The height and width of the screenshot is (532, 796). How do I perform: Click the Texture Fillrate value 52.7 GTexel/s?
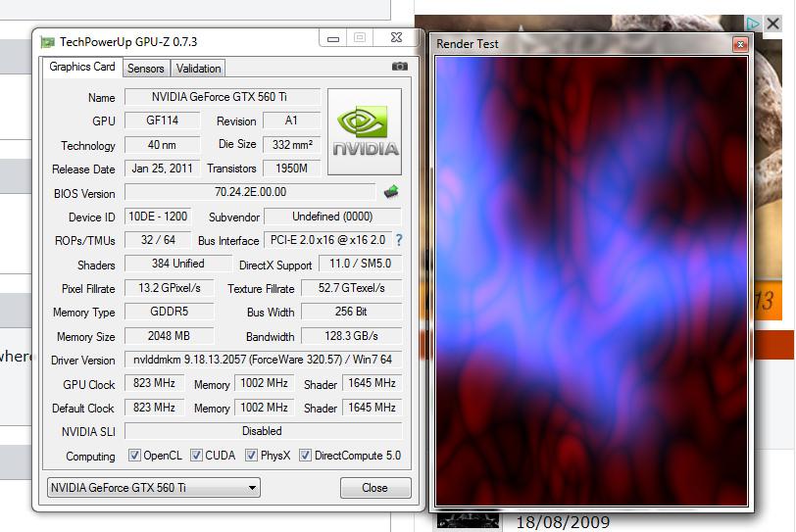pos(351,288)
